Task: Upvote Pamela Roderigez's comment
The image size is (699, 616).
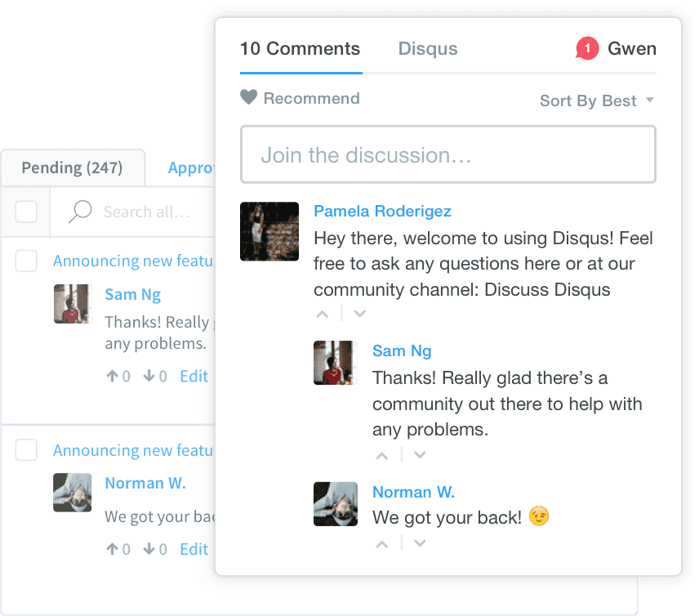Action: pos(323,314)
